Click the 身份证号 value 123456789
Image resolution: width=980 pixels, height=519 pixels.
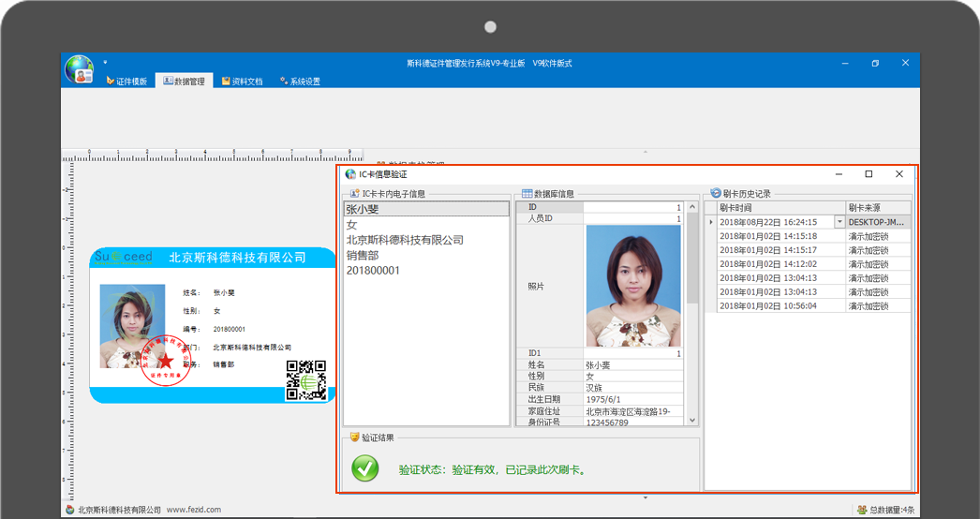click(633, 423)
